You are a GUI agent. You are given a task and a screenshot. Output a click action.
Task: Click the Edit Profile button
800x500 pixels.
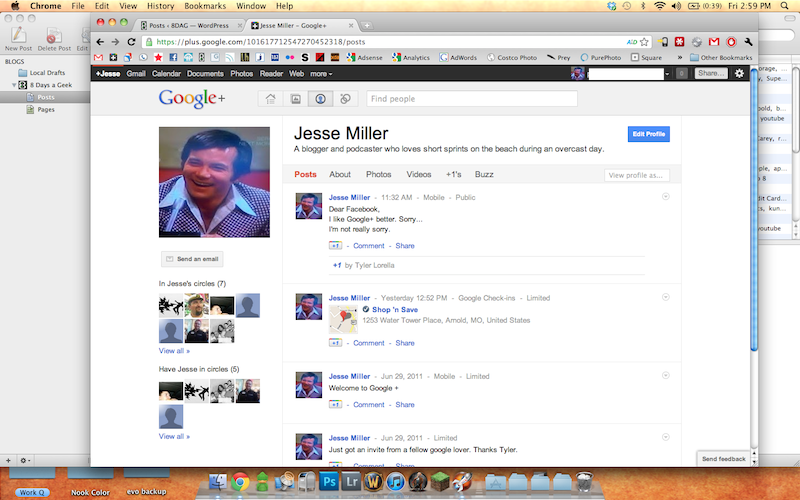[648, 134]
